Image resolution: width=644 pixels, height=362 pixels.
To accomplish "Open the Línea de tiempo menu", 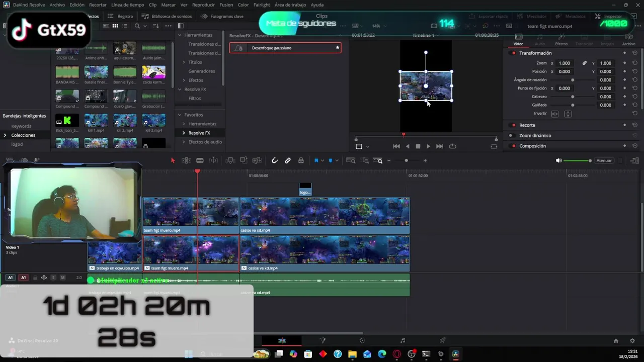I will (127, 5).
